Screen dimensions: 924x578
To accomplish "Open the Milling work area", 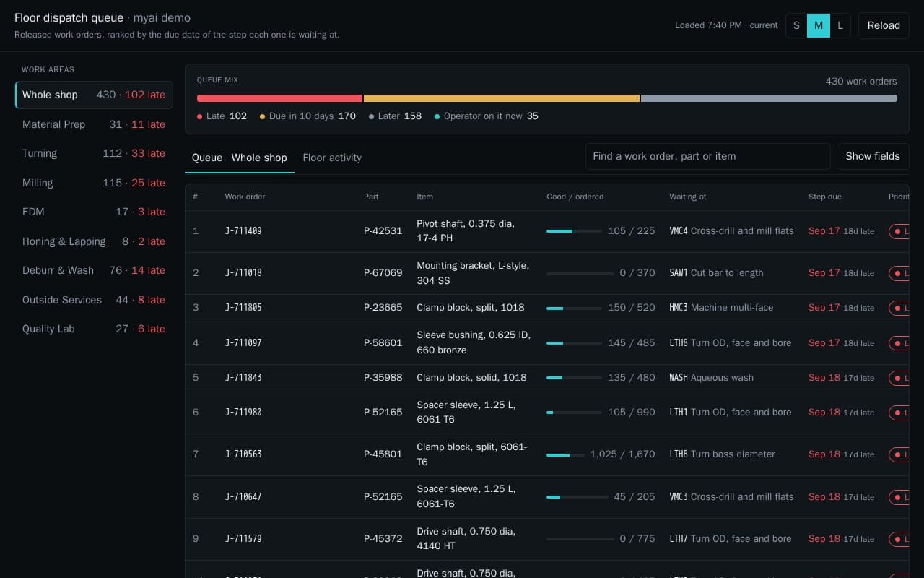I will click(x=94, y=183).
